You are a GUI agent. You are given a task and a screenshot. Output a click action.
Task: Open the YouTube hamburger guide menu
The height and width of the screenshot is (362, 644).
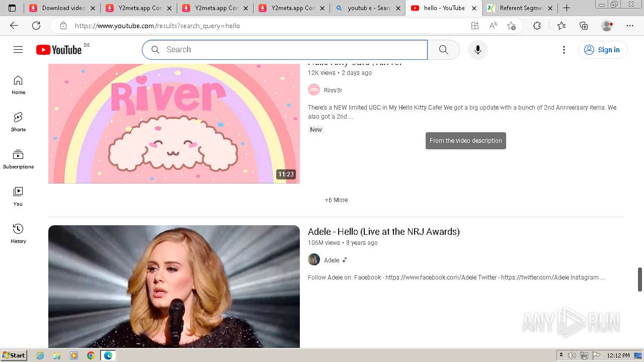click(18, 49)
